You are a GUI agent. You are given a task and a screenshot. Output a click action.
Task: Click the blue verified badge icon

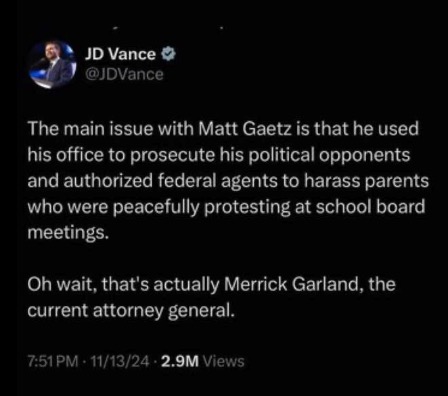point(168,54)
